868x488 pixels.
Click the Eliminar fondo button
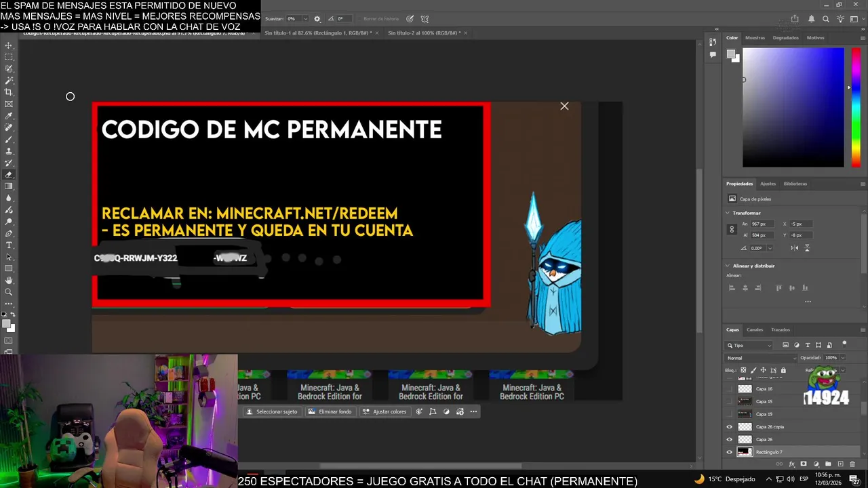[x=330, y=411]
